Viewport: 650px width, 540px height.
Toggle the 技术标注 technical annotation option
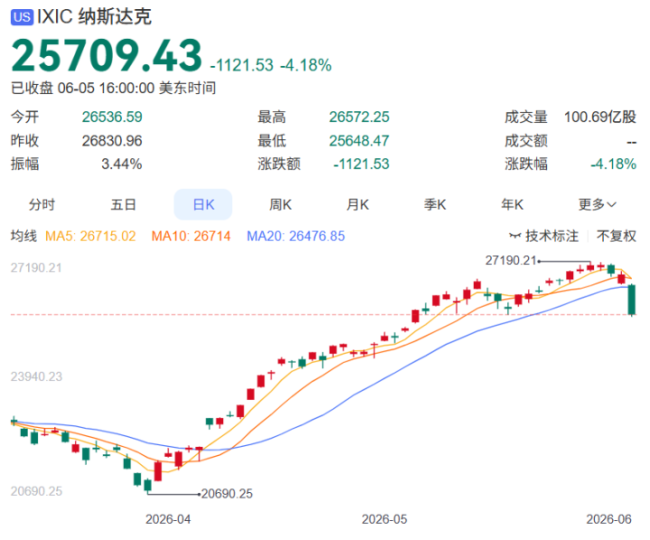[544, 236]
